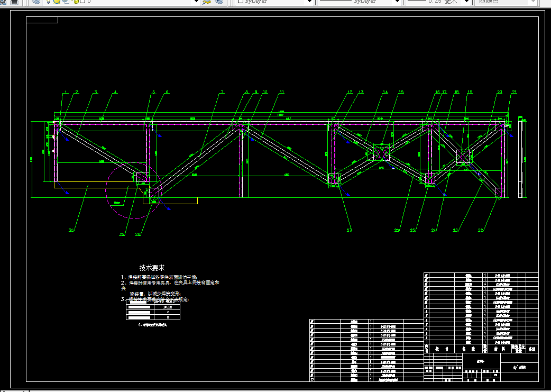Click balloon number 1 label
Viewport: 551px width, 392px height.
click(66, 92)
